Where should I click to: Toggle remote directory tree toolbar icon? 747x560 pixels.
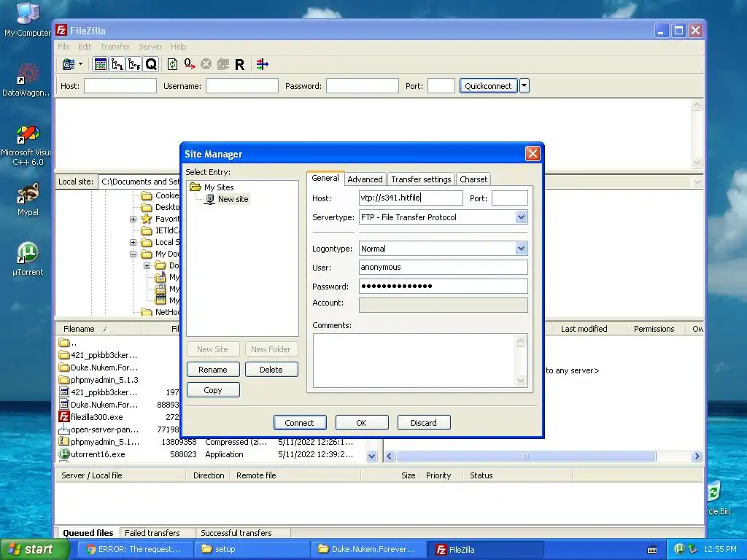coord(134,64)
